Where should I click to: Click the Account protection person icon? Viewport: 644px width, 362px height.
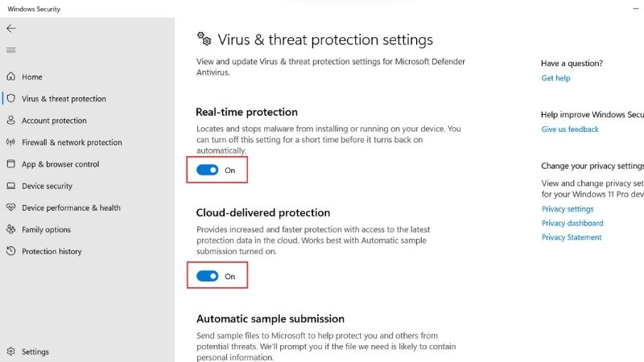point(11,120)
